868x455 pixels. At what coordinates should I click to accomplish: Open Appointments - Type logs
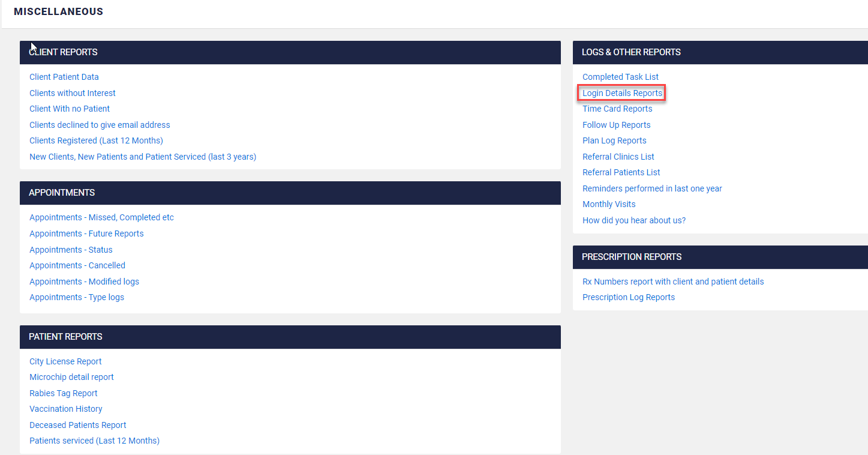click(77, 297)
